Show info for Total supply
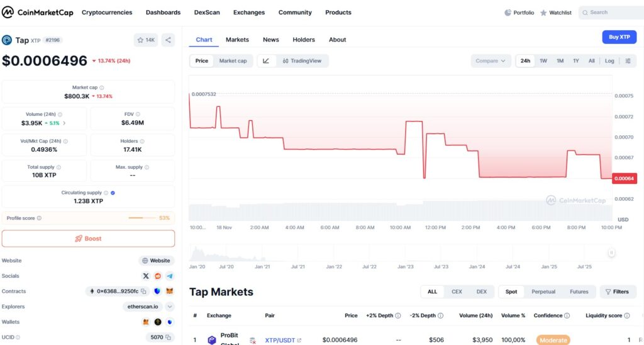 [x=58, y=167]
